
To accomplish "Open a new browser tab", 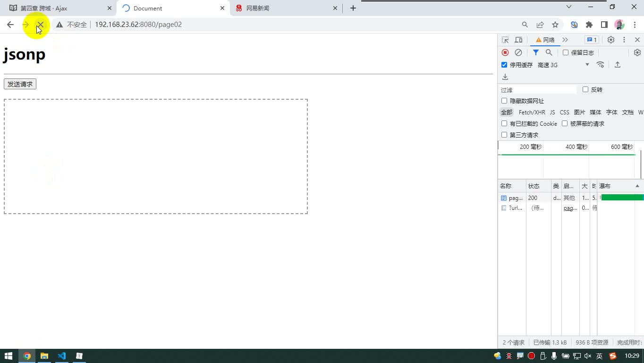I will [x=353, y=8].
